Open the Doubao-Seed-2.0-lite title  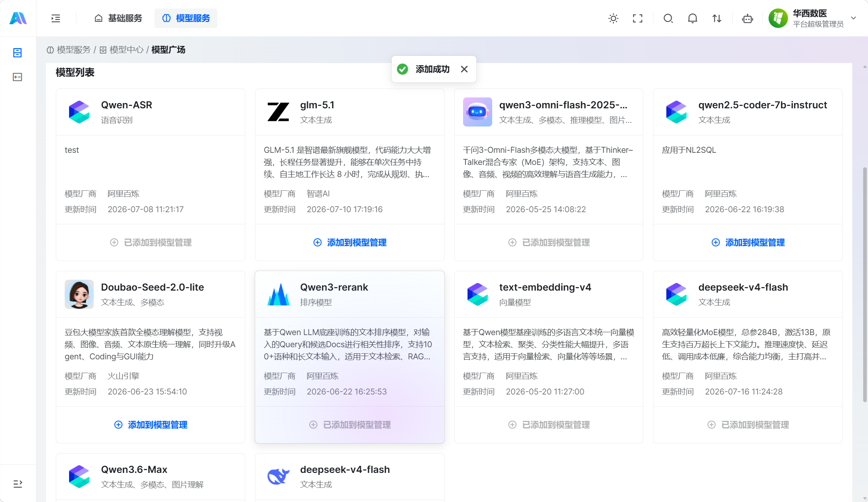coord(152,287)
